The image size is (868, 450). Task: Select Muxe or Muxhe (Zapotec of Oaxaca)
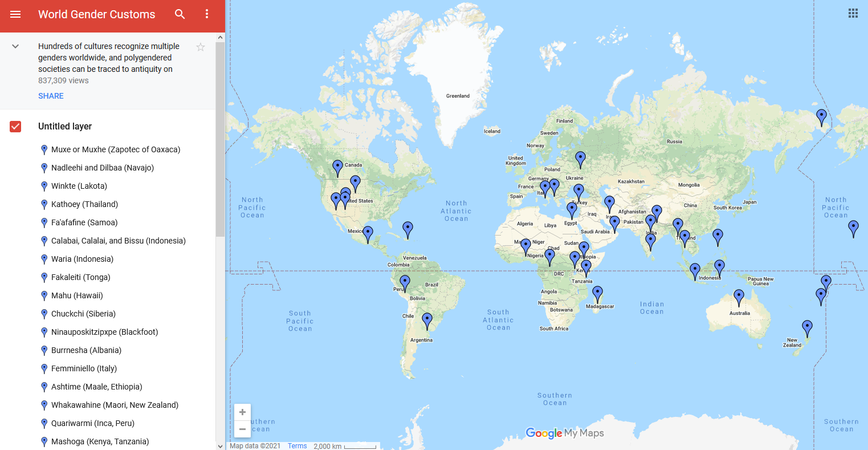116,149
